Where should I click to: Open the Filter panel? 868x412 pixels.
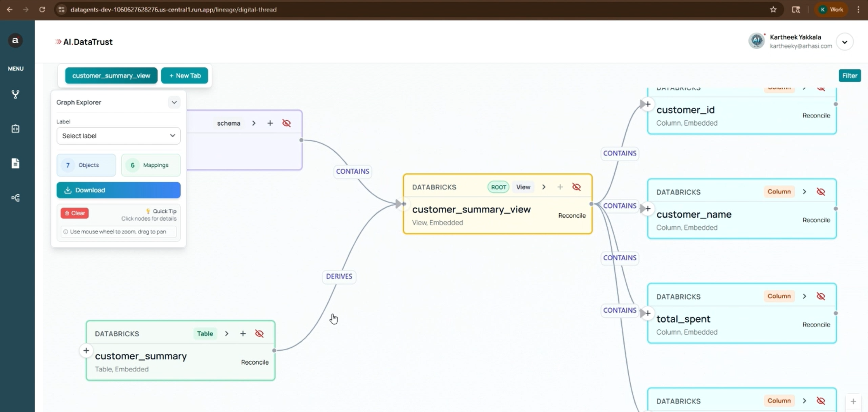849,76
